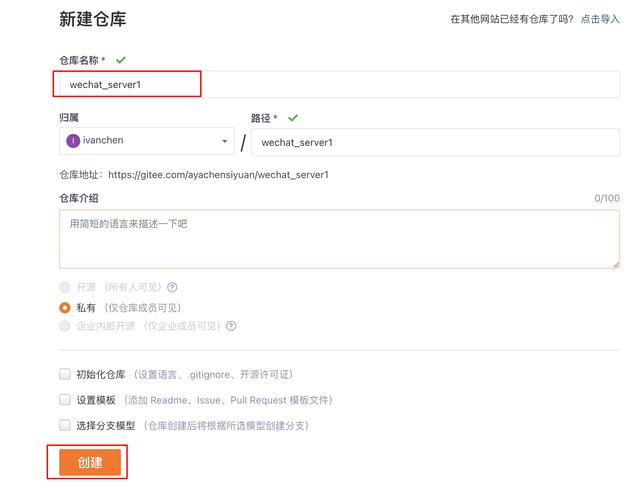640x488 pixels.
Task: Click the 仓库介绍 label
Action: tap(79, 198)
